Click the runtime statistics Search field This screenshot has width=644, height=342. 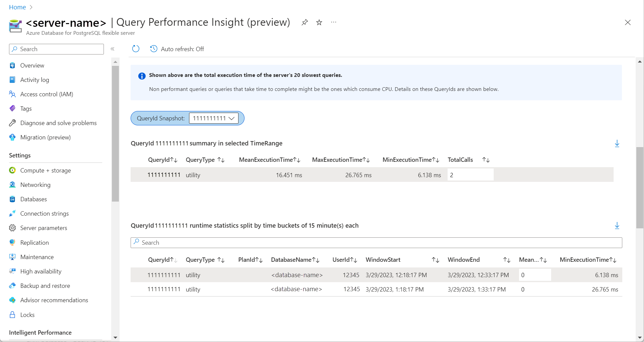click(376, 243)
